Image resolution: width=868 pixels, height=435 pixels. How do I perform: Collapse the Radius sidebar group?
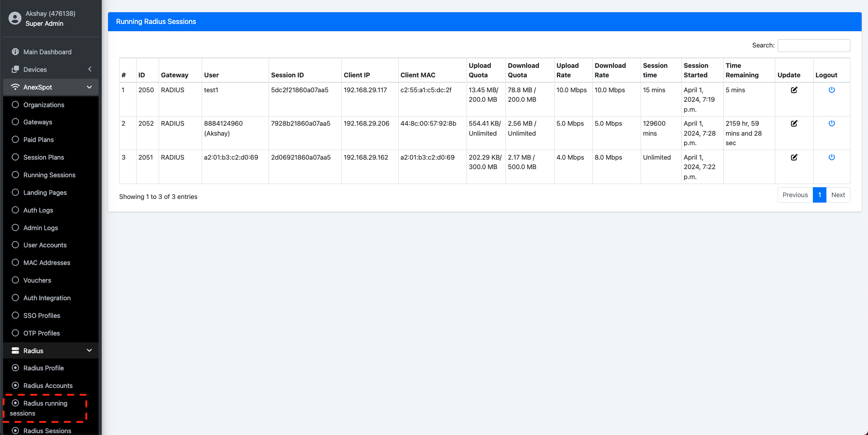89,350
